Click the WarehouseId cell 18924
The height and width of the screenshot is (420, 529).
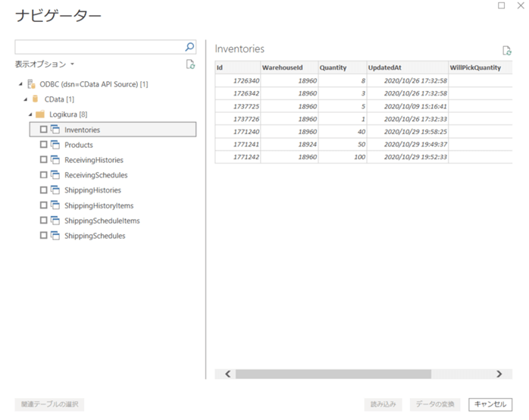289,144
